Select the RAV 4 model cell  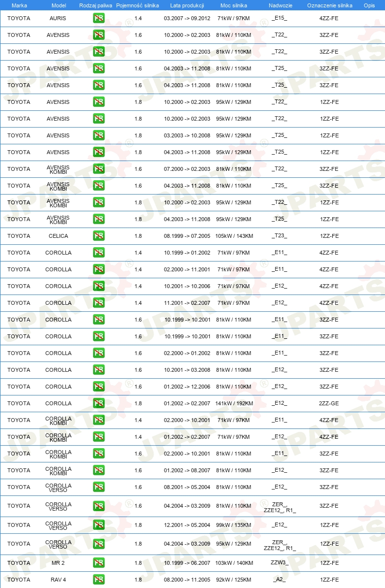[58, 579]
